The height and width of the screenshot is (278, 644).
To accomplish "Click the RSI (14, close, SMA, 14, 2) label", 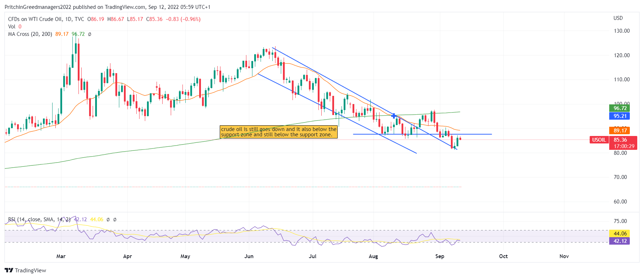I will tap(39, 219).
